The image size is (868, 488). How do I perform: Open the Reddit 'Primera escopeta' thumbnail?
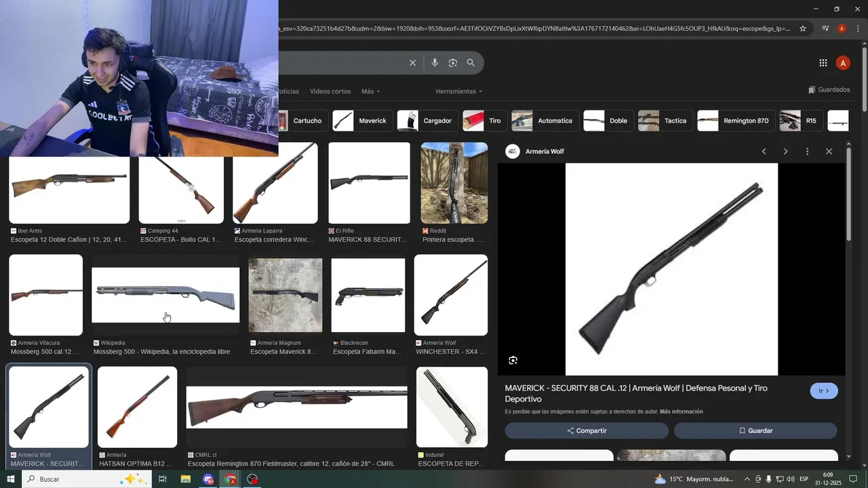tap(454, 183)
